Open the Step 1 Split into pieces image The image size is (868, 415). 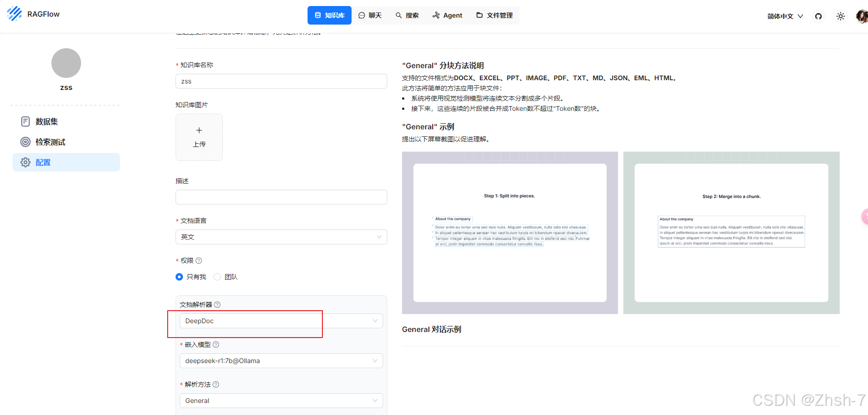[510, 233]
